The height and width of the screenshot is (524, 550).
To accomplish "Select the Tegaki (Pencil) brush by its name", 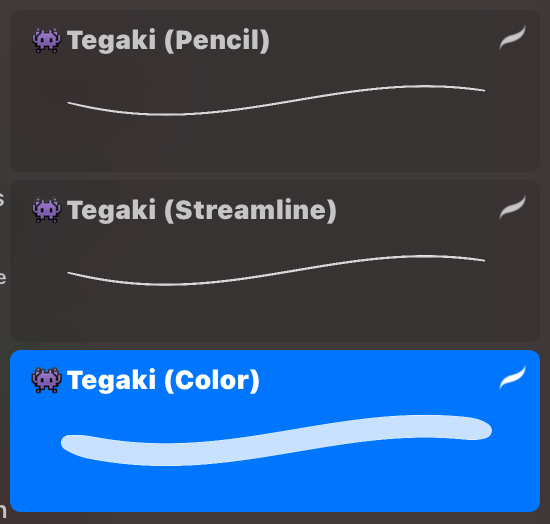I will click(168, 41).
